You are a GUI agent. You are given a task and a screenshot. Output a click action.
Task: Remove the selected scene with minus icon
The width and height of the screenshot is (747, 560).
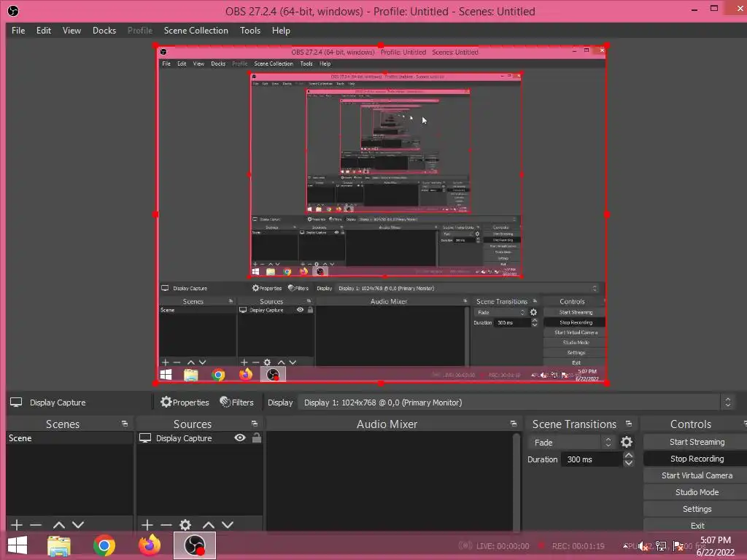pyautogui.click(x=36, y=525)
